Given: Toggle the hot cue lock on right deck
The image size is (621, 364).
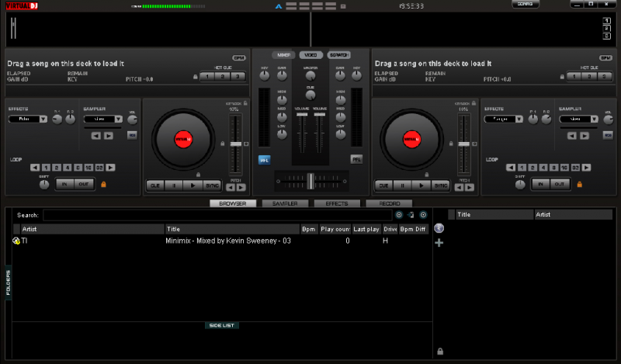Looking at the screenshot, I should click(x=562, y=77).
